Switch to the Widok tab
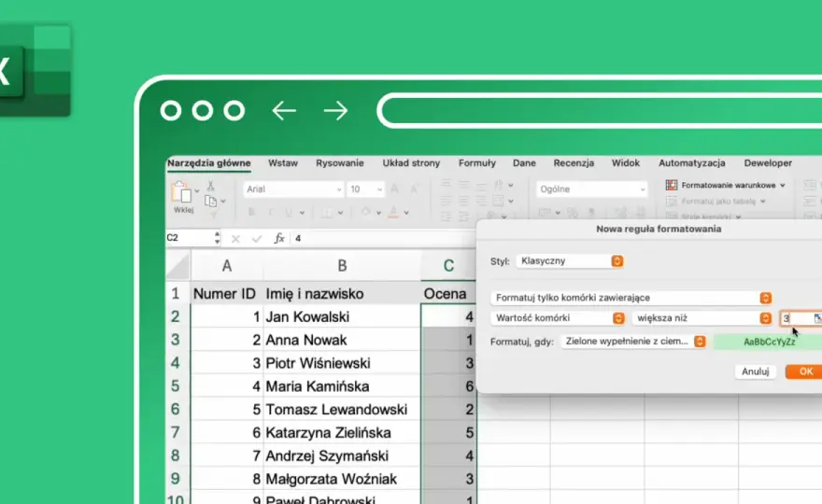822x504 pixels. 626,163
